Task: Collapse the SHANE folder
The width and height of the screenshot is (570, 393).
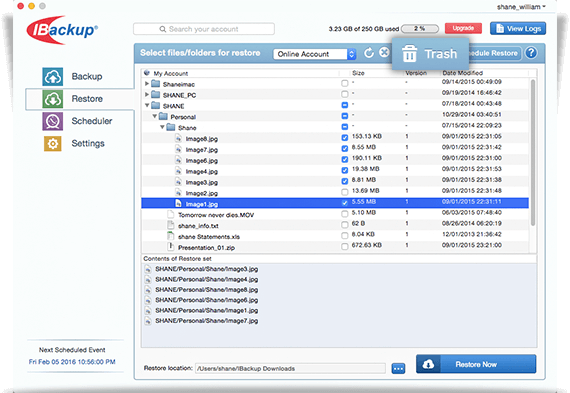Action: pos(147,105)
